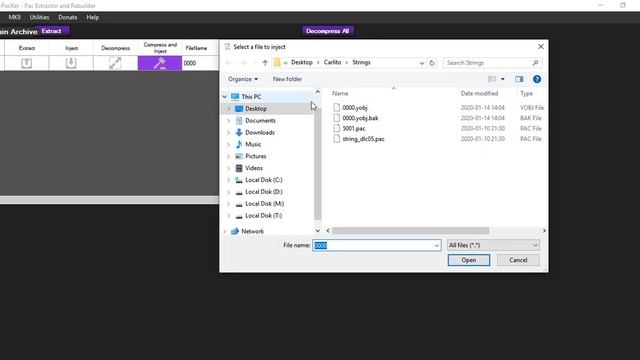Collapse the This PC tree node
This screenshot has height=360, width=640.
tap(224, 97)
